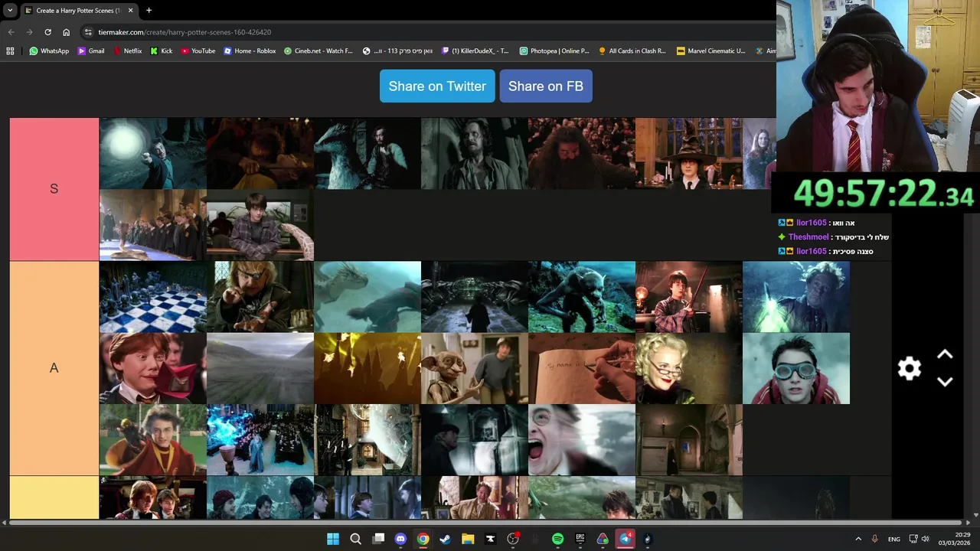Click the horizontal page scrollbar
The image size is (980, 551).
click(x=487, y=523)
